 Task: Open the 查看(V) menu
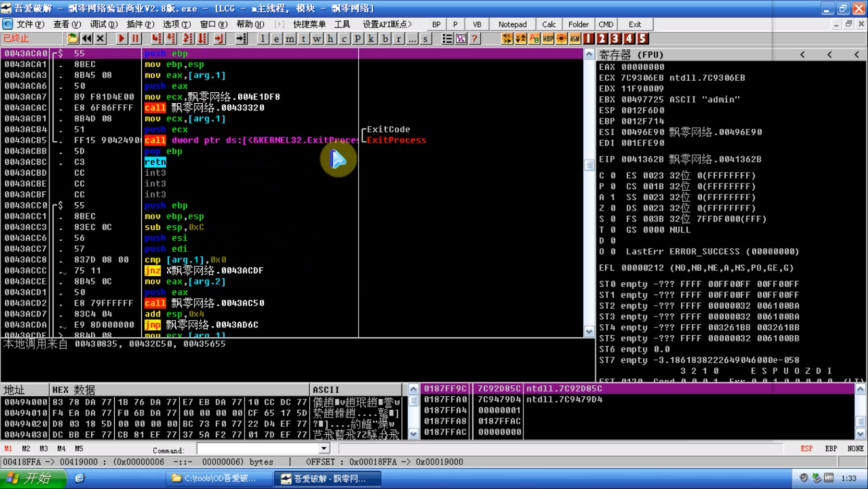pyautogui.click(x=67, y=25)
